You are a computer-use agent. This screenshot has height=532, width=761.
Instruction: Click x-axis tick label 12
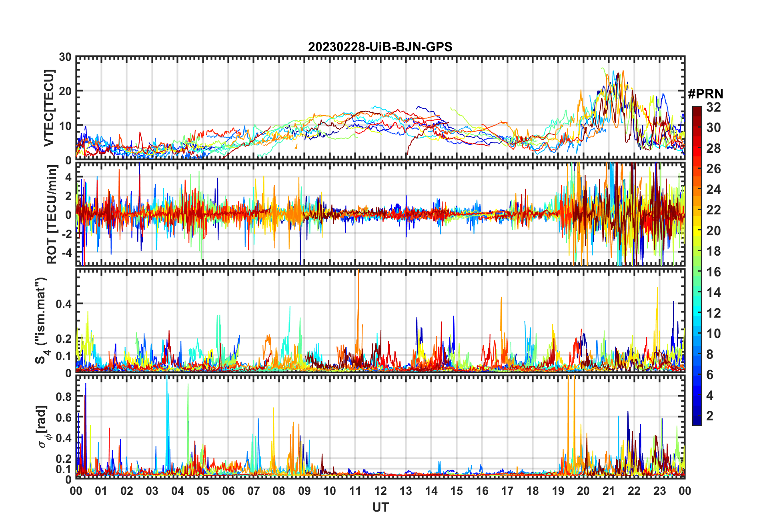tap(380, 491)
